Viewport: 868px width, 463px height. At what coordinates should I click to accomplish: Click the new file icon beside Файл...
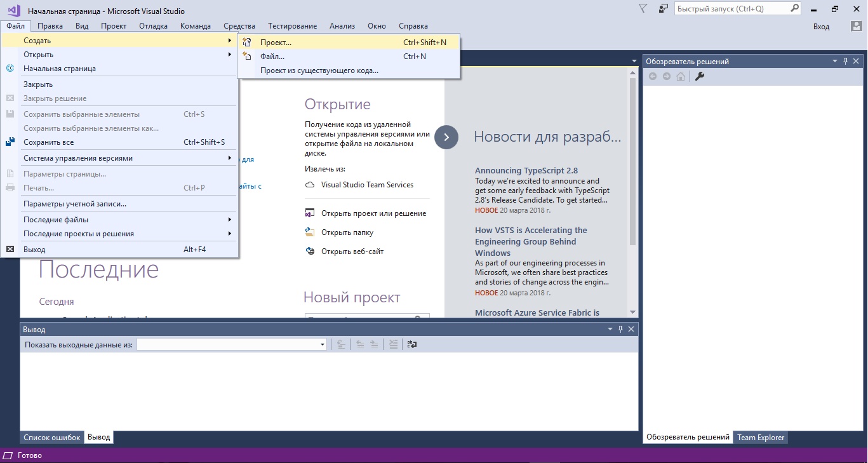(x=248, y=57)
